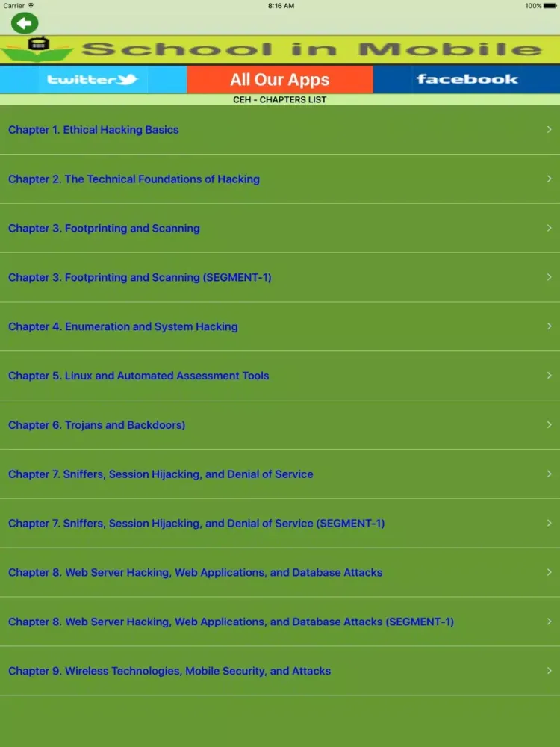Tap chevron on Chapter 9 Wireless row
560x747 pixels.
click(549, 670)
